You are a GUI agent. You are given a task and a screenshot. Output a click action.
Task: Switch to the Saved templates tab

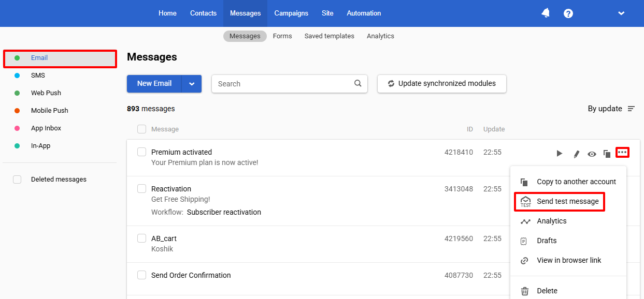coord(330,36)
